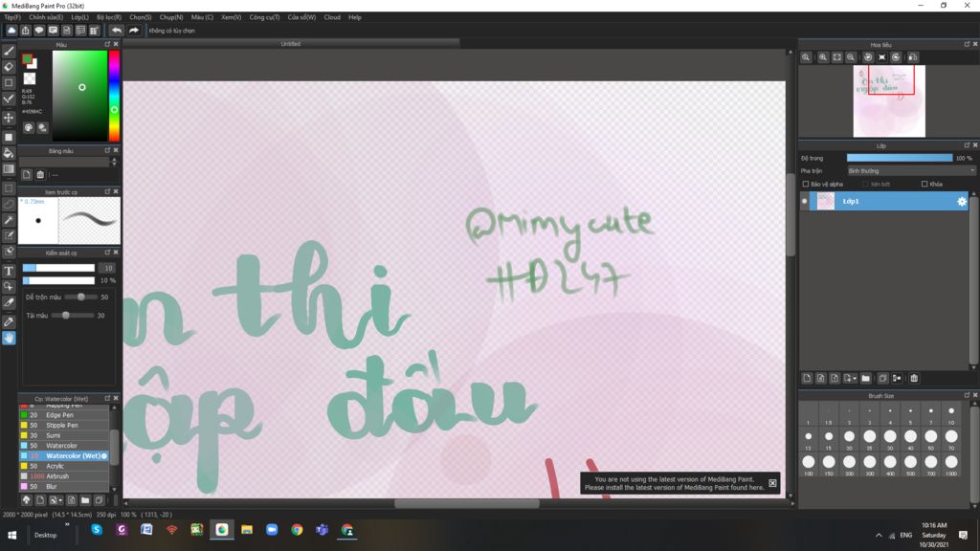The width and height of the screenshot is (980, 551).
Task: Rotate canvas right in navigator
Action: coord(896,57)
